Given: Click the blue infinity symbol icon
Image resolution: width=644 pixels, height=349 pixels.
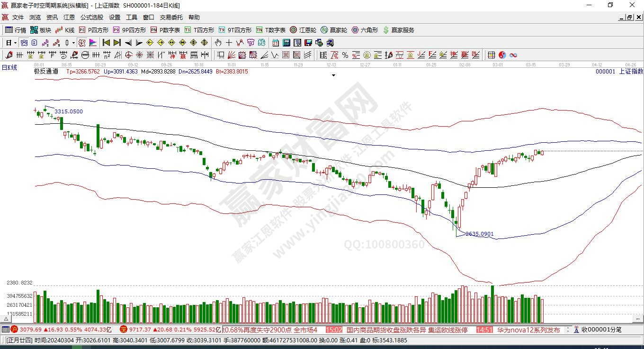Looking at the screenshot, I should coord(513,55).
